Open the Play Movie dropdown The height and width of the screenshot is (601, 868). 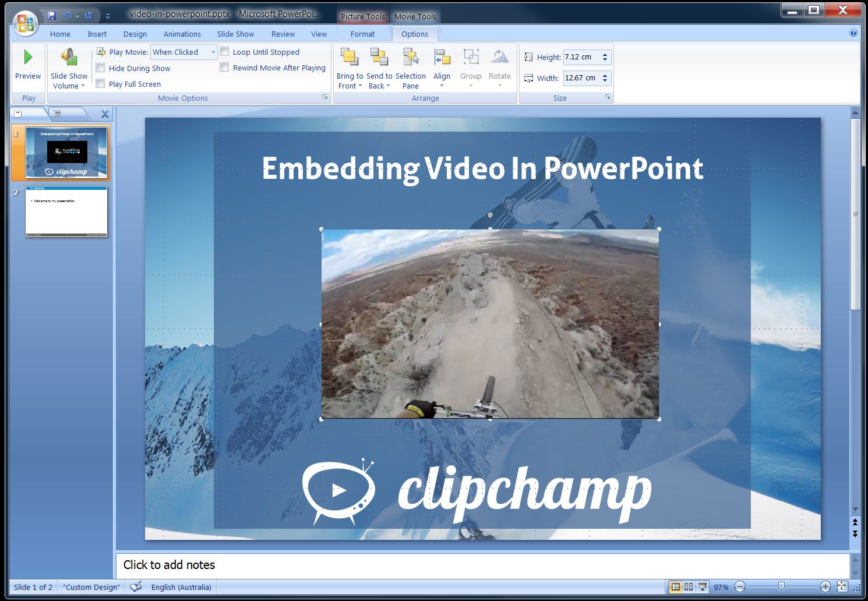[x=213, y=52]
